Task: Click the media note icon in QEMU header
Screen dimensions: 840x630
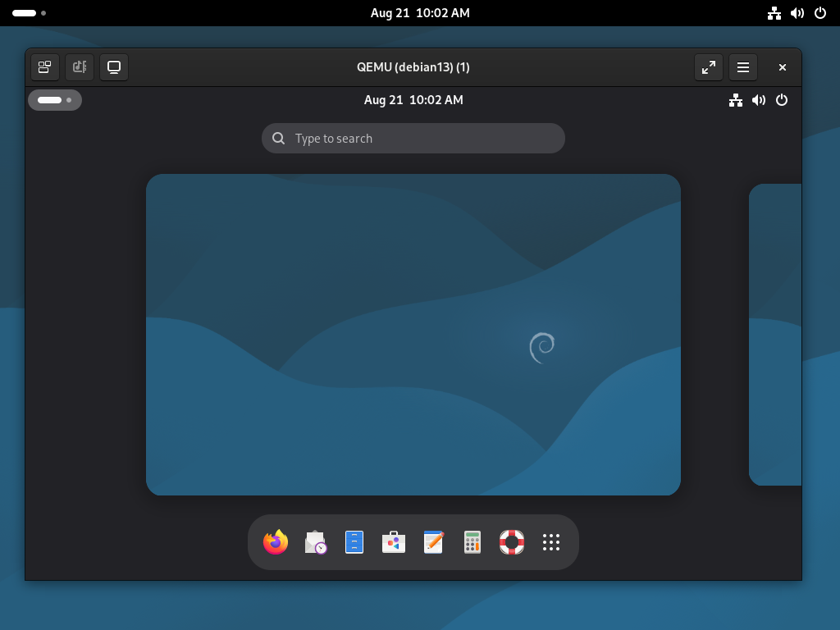Action: click(x=80, y=67)
